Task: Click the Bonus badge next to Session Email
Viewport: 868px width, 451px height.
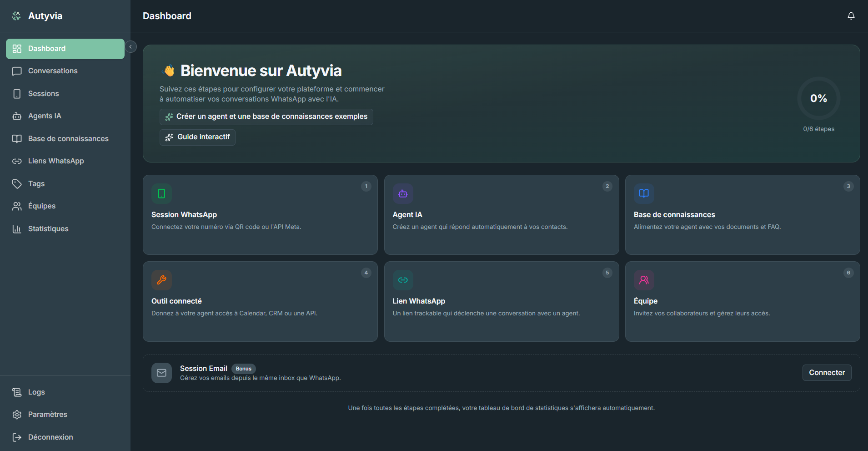Action: (x=244, y=369)
